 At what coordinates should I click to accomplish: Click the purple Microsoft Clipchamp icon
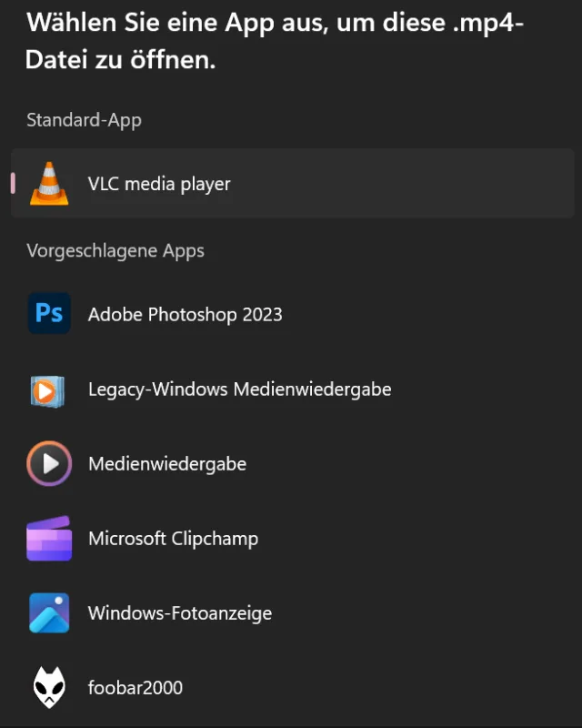coord(49,539)
